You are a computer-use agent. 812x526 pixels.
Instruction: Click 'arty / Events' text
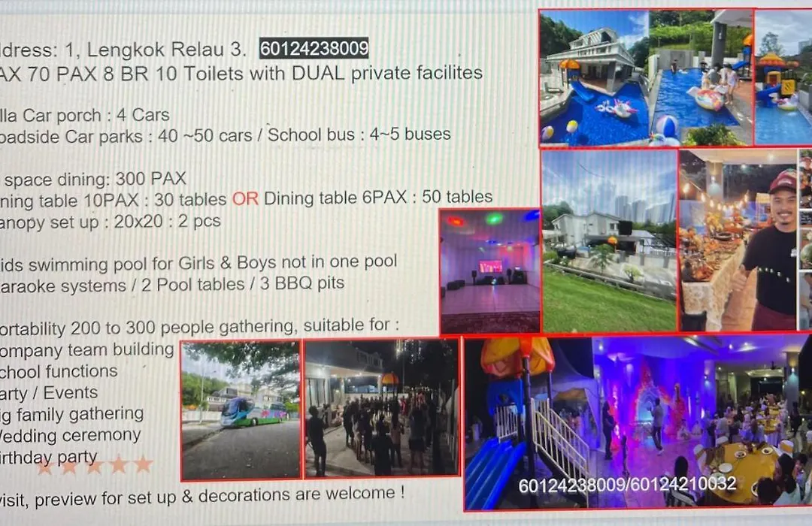[49, 393]
